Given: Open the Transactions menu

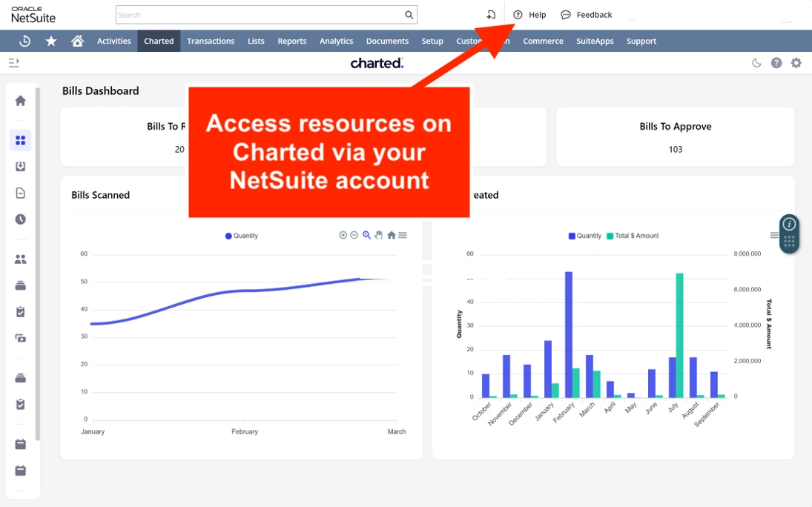Looking at the screenshot, I should coord(211,41).
